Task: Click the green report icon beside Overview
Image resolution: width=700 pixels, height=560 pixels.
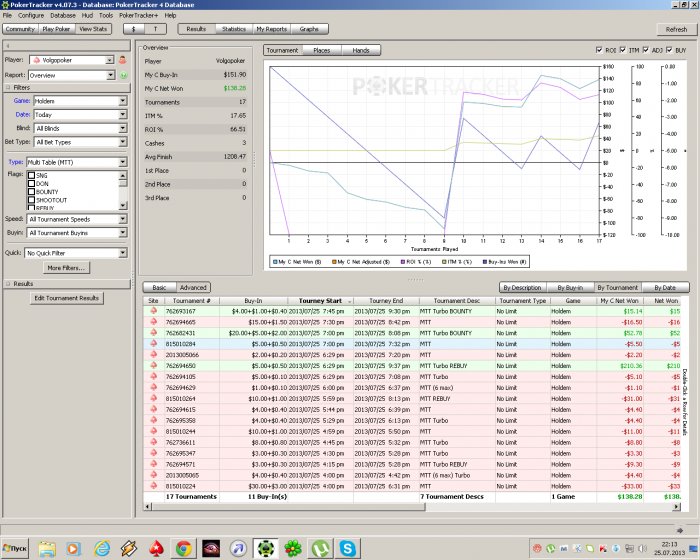Action: (x=122, y=75)
